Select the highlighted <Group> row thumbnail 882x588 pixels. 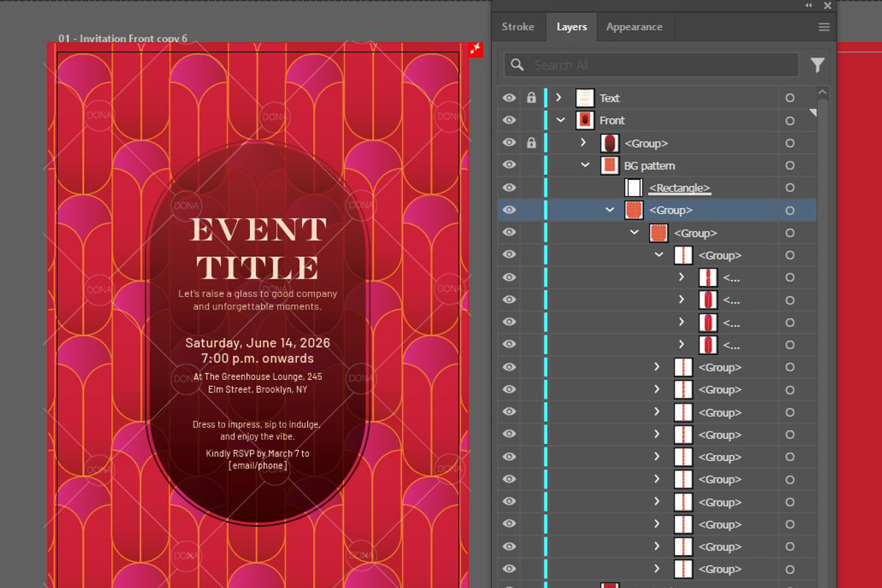[x=634, y=210]
